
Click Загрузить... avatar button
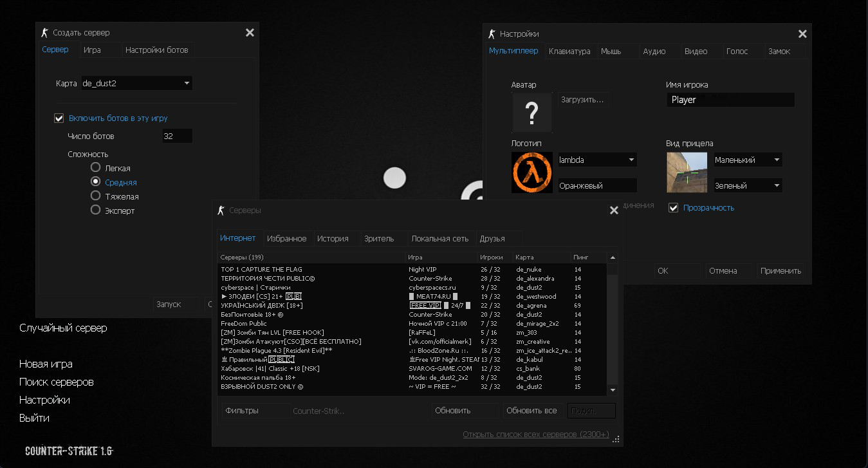tap(582, 100)
